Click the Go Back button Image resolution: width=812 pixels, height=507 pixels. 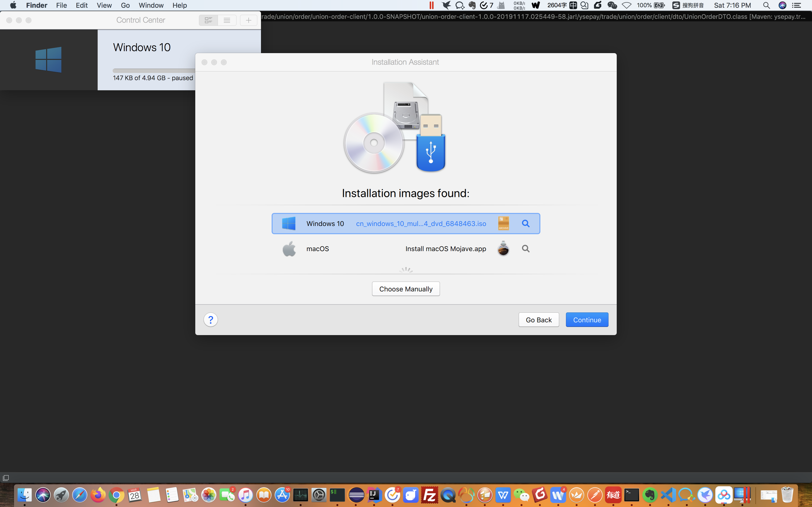pyautogui.click(x=538, y=320)
